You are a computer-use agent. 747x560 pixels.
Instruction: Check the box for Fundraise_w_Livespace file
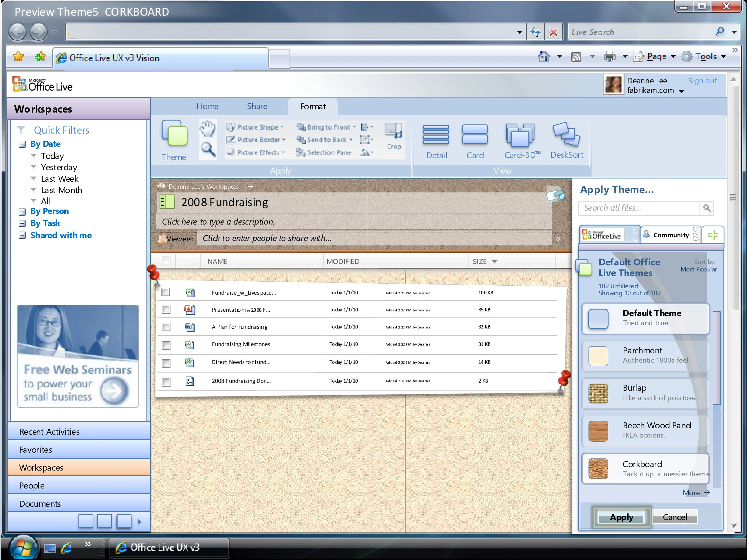[x=166, y=292]
